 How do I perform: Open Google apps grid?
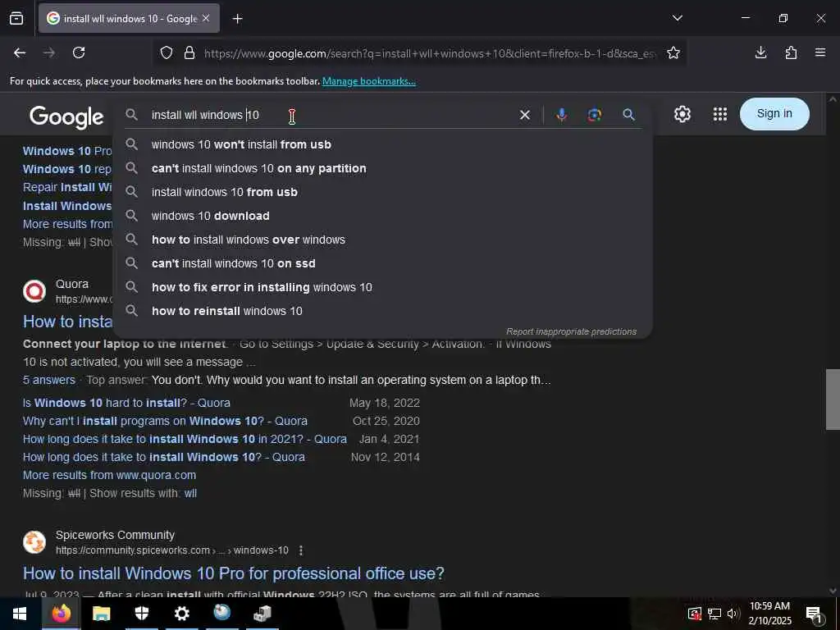pyautogui.click(x=720, y=114)
